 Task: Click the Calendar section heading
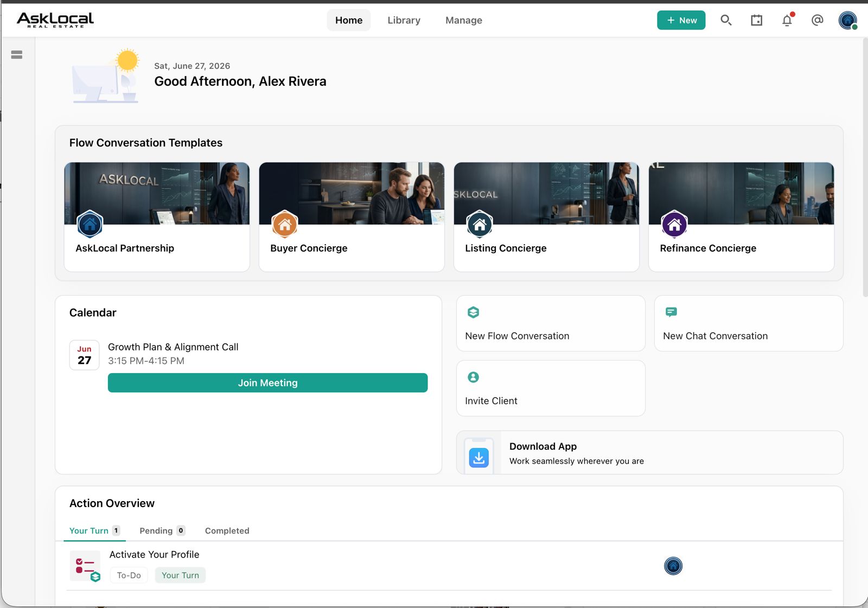(93, 312)
